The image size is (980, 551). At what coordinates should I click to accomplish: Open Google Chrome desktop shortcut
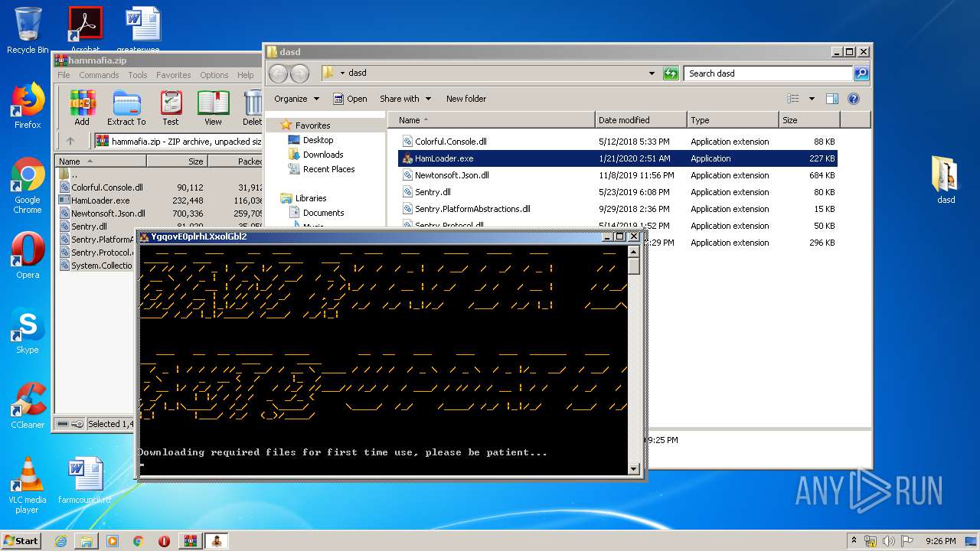tap(28, 185)
